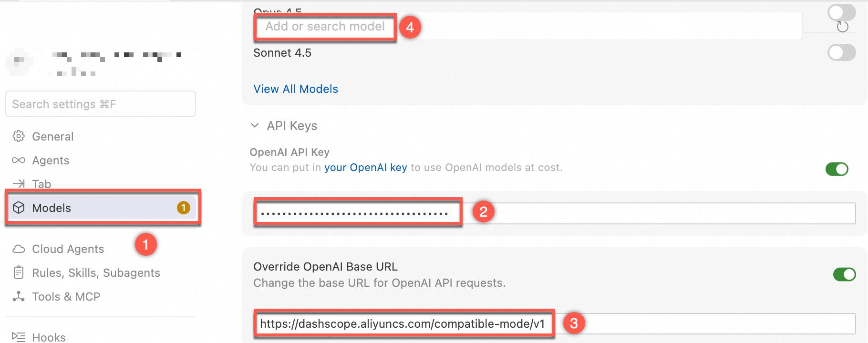868x343 pixels.
Task: Click the Models cube icon
Action: click(19, 208)
